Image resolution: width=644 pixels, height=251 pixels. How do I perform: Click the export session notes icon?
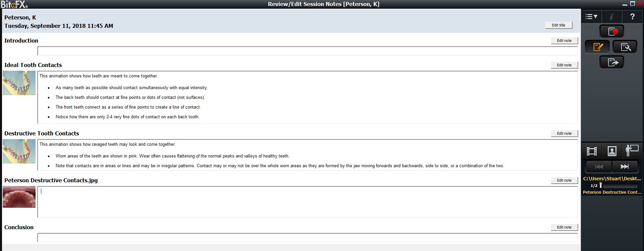click(611, 62)
